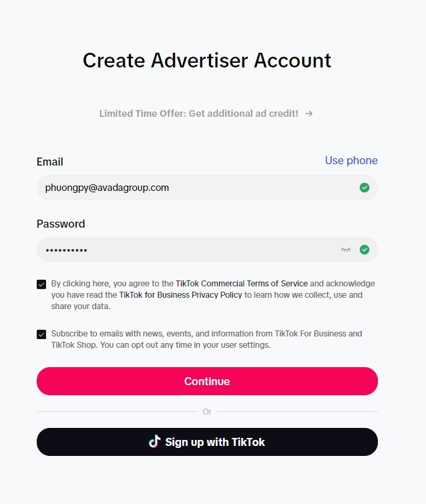Toggle password visibility with the eye icon
The image size is (426, 504).
(x=346, y=250)
